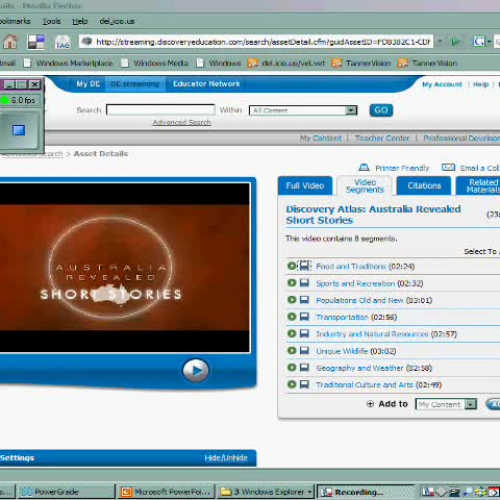Open the Transportation segment link
This screenshot has height=500, width=500.
[342, 317]
